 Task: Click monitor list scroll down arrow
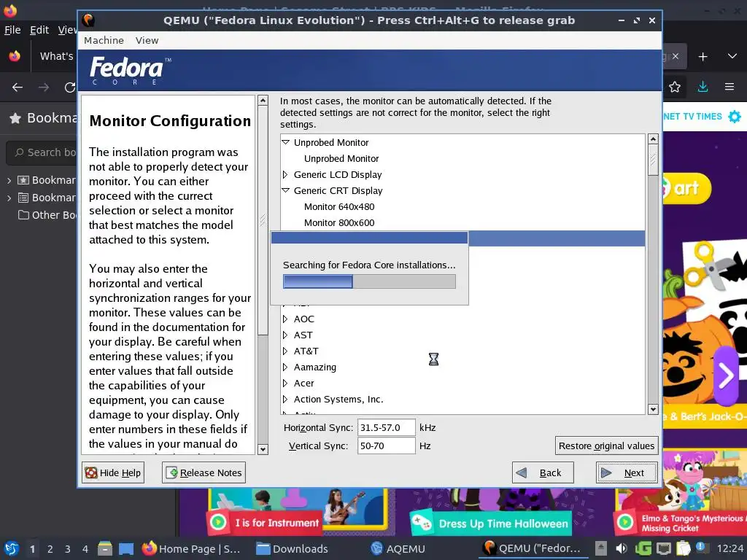[653, 409]
